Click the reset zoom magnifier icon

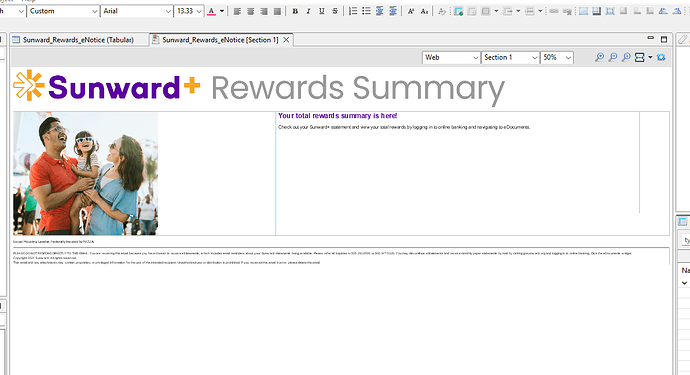point(626,57)
